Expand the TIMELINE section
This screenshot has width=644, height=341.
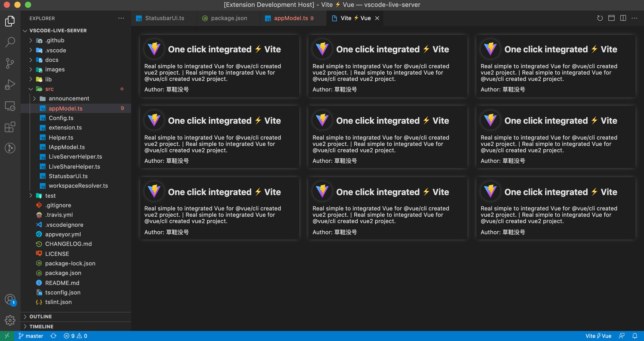pos(41,326)
